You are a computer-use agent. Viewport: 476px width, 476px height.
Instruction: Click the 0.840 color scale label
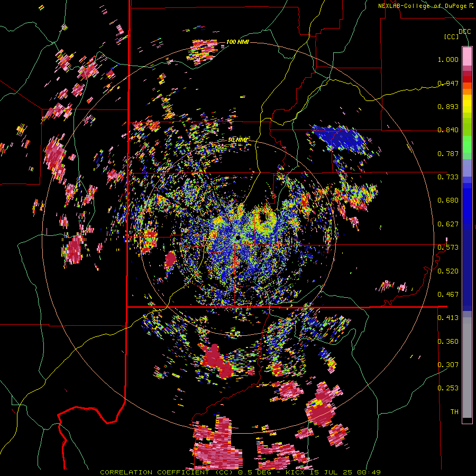click(448, 130)
